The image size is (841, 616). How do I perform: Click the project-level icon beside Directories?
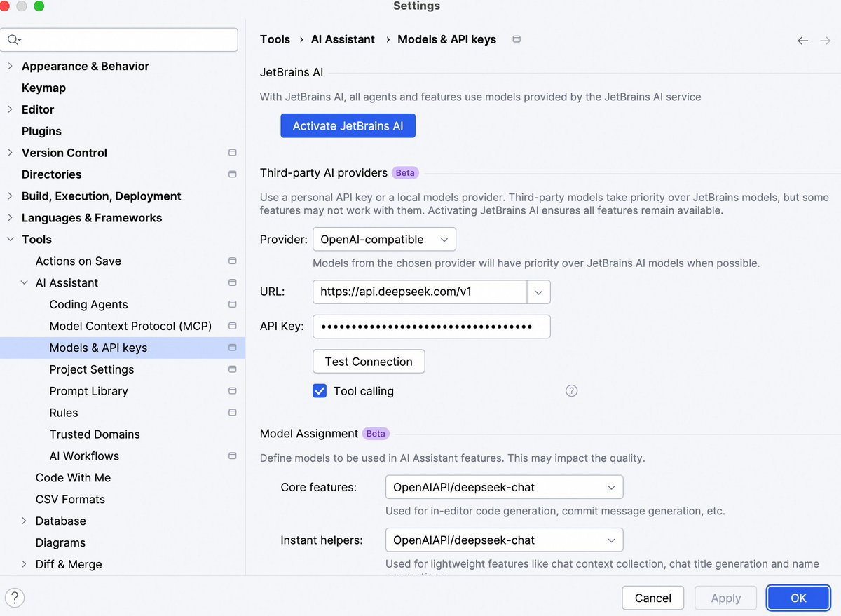[233, 174]
